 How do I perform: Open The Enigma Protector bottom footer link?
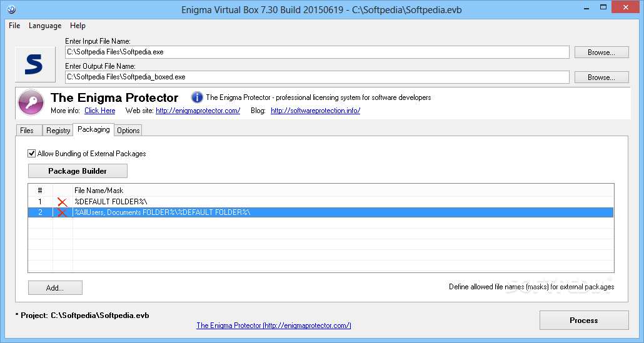pos(273,326)
